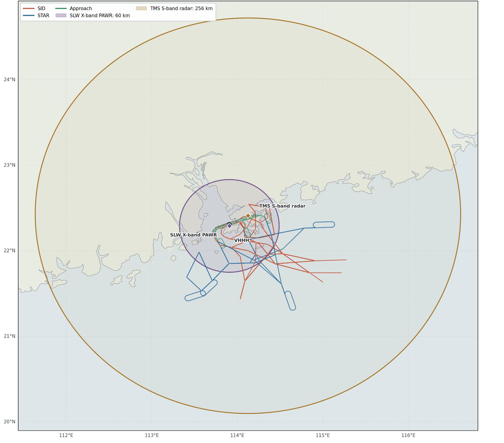Click the STAR legend text label
Viewport: 504px width, 443px height.
tap(43, 16)
